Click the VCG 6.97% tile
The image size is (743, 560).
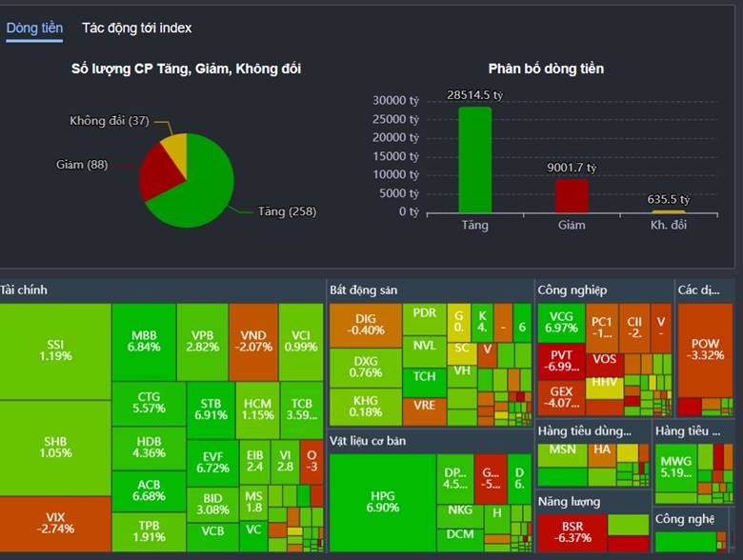(561, 323)
